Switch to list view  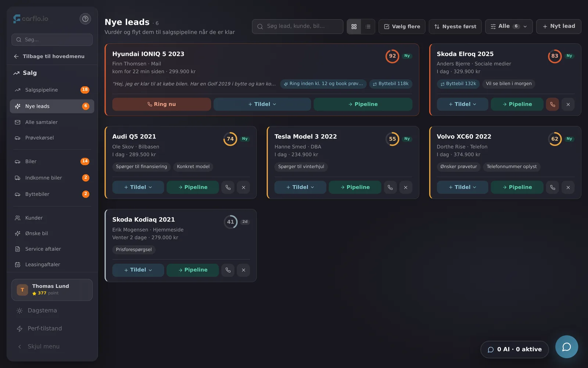(x=368, y=26)
